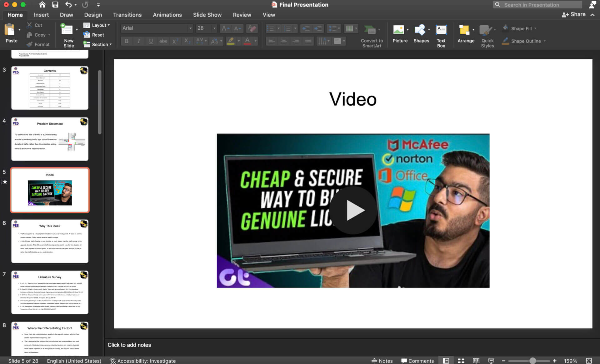Open the Comments pane
The width and height of the screenshot is (600, 364).
417,361
